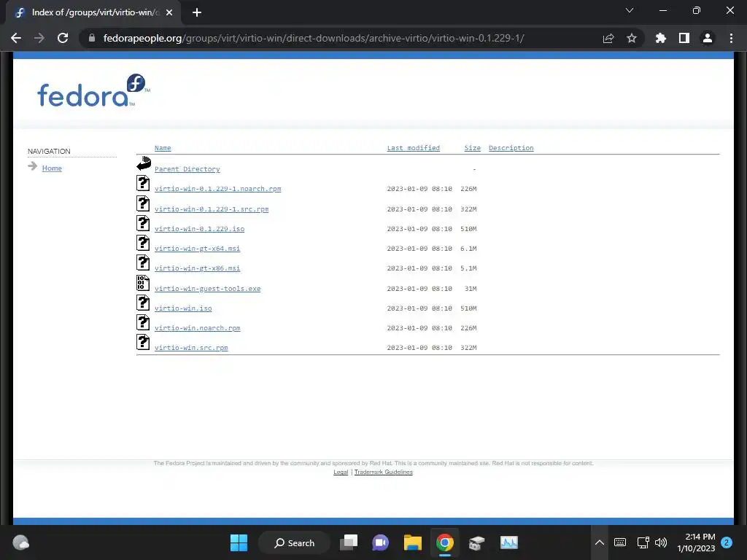Download virtio-win.iso link
The height and width of the screenshot is (560, 747).
(x=183, y=308)
